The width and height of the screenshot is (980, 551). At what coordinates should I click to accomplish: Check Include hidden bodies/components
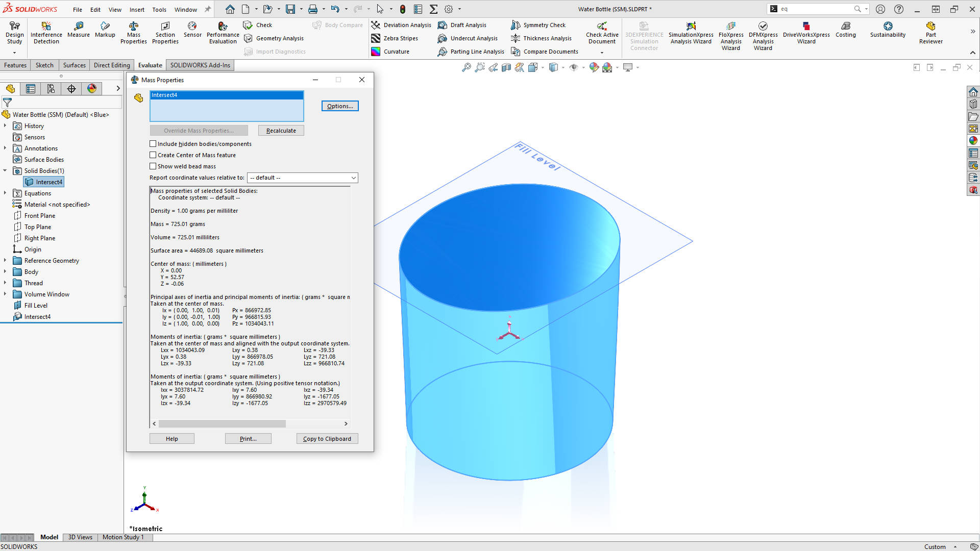153,144
